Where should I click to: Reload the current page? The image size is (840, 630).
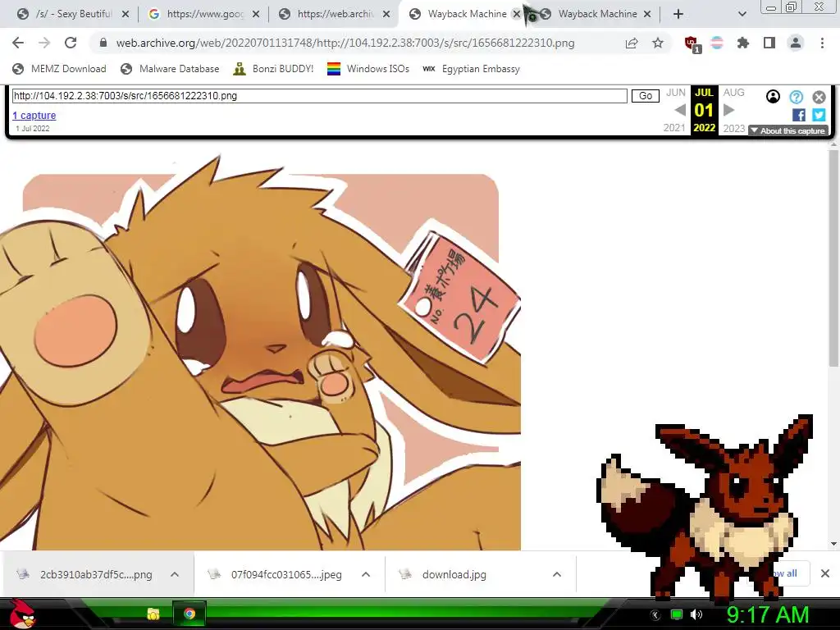click(71, 43)
